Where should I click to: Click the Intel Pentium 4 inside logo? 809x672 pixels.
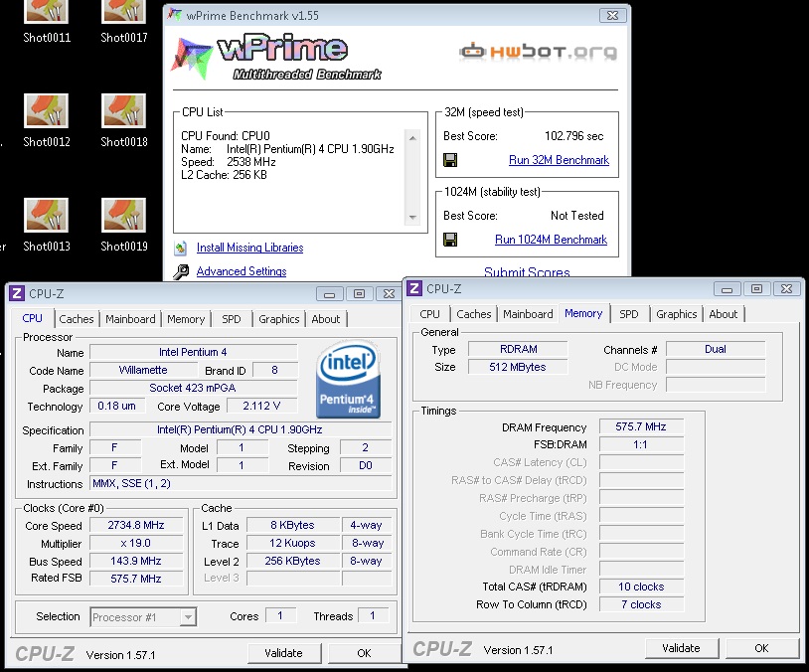point(348,379)
